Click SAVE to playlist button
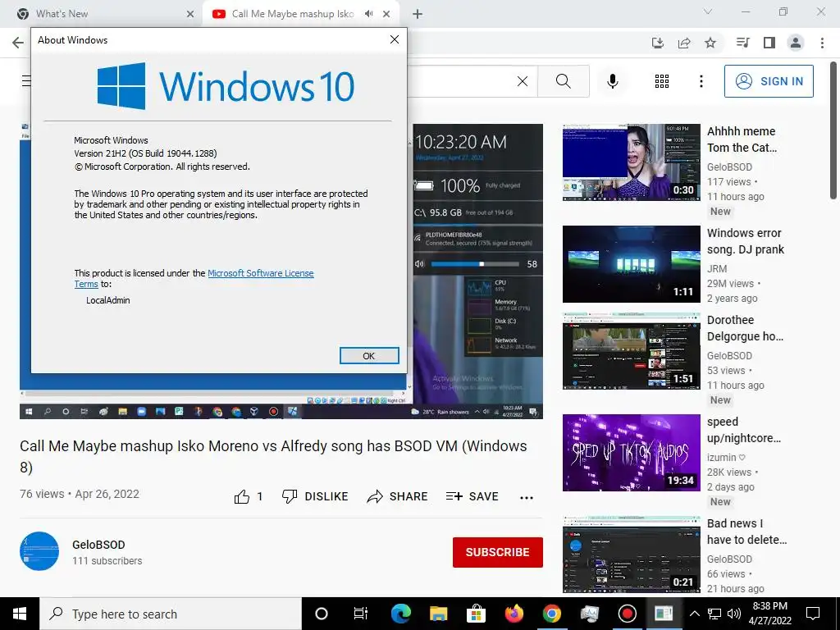 tap(472, 496)
